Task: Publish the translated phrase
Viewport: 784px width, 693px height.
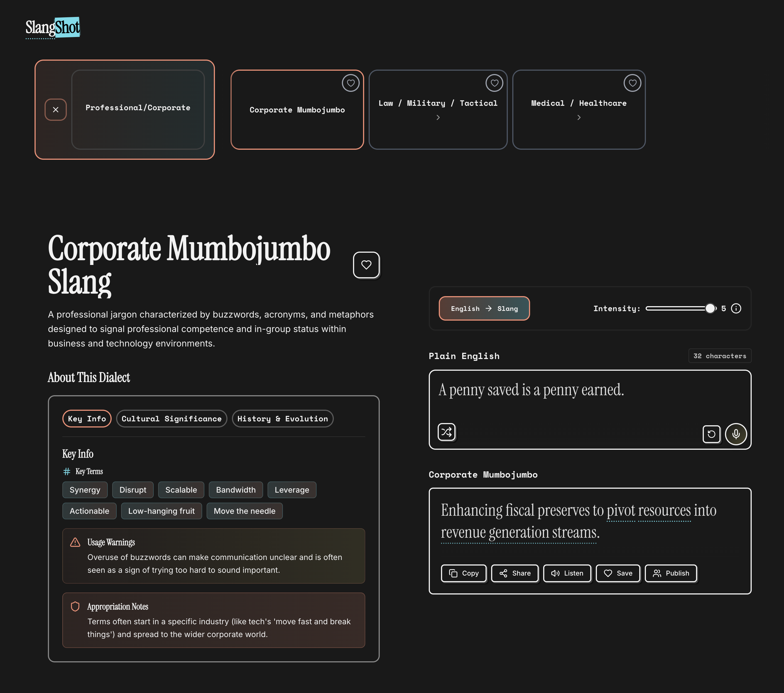Action: [x=670, y=573]
